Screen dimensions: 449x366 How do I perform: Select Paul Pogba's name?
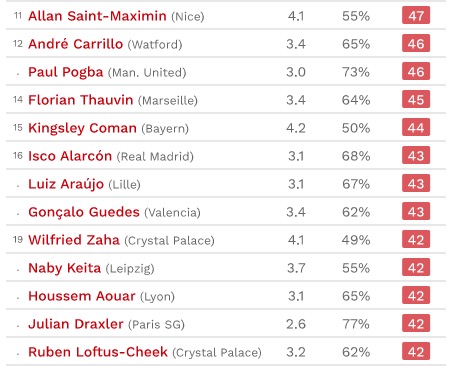(66, 72)
